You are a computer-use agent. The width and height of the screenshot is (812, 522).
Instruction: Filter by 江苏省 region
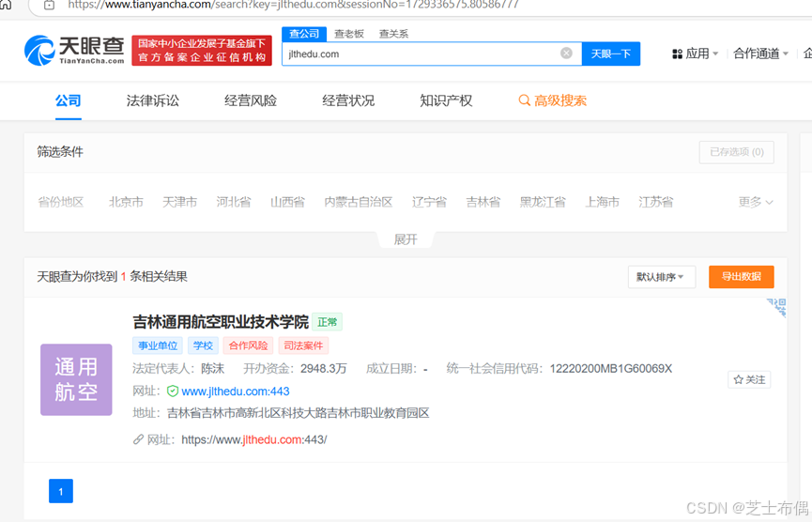pos(656,202)
